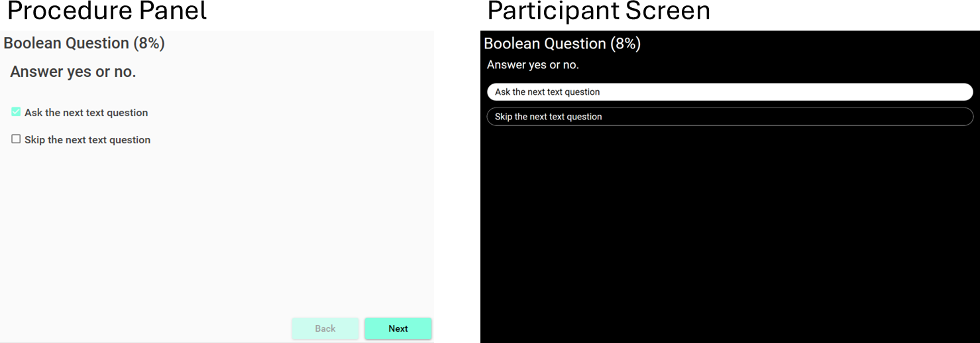
Task: Click the (8%) progress indicator in the Procedure Panel heading
Action: [x=149, y=43]
